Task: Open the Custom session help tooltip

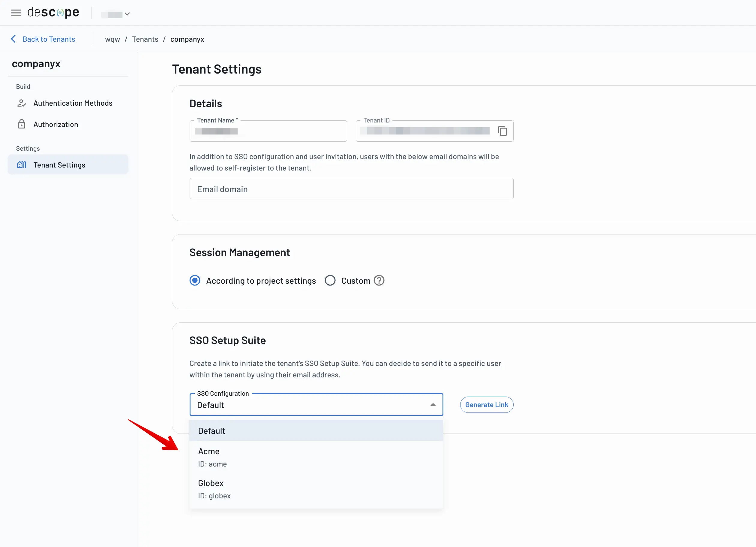Action: [379, 280]
